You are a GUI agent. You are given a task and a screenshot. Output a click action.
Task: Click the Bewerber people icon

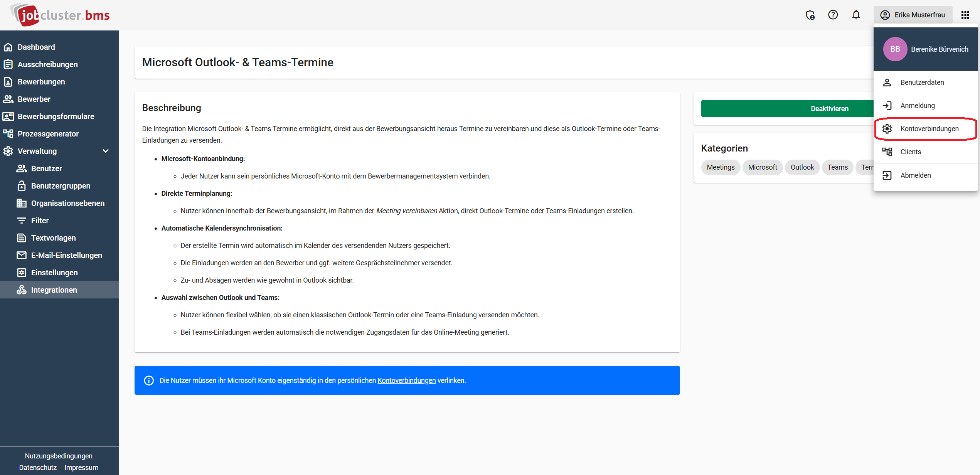8,99
